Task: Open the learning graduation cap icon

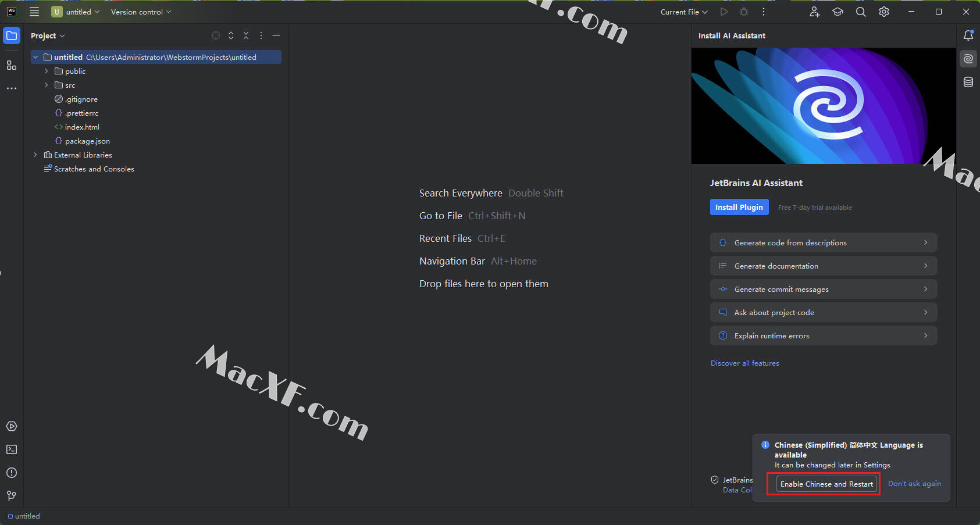Action: [838, 12]
